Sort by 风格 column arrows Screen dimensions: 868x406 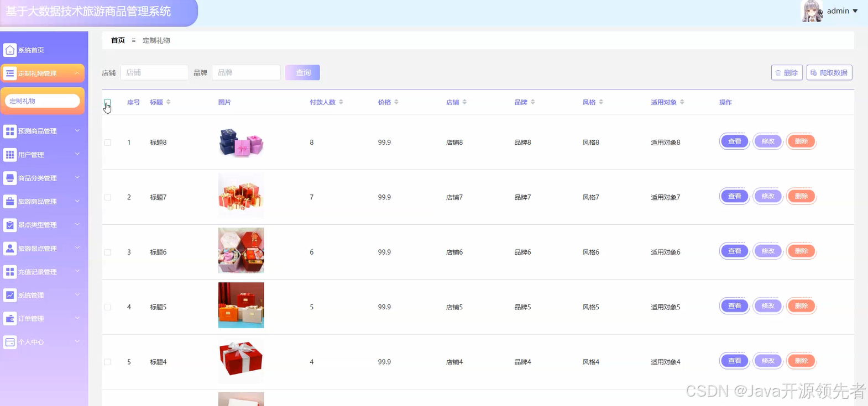(601, 102)
